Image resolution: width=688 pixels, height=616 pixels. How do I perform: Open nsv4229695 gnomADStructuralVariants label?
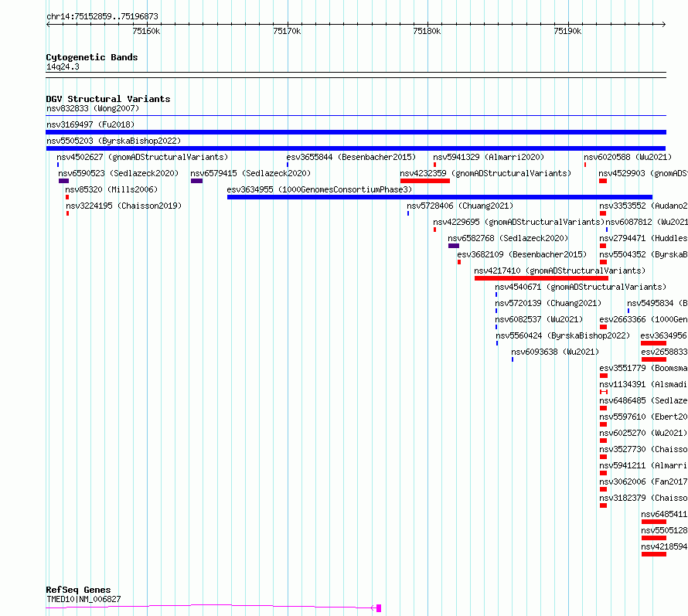[x=519, y=222]
